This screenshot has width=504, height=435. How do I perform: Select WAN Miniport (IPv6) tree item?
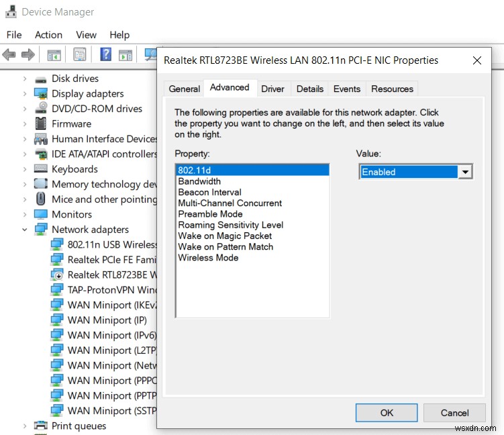tap(111, 335)
